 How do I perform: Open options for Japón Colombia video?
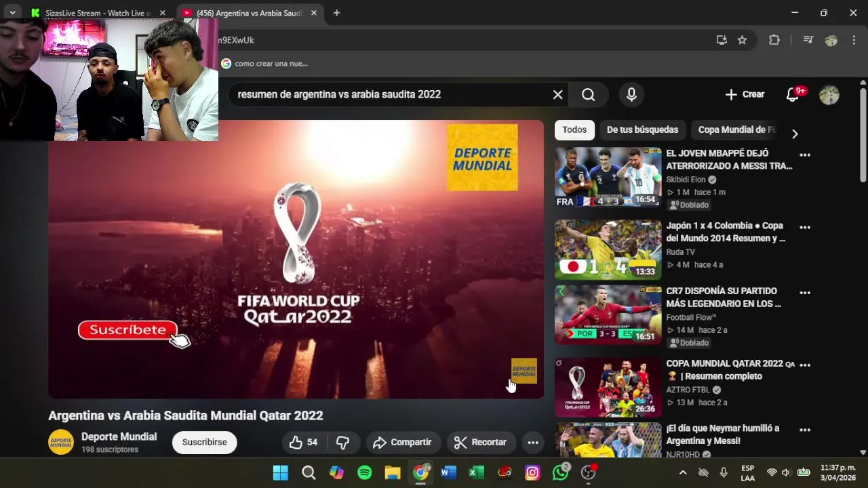pyautogui.click(x=805, y=227)
